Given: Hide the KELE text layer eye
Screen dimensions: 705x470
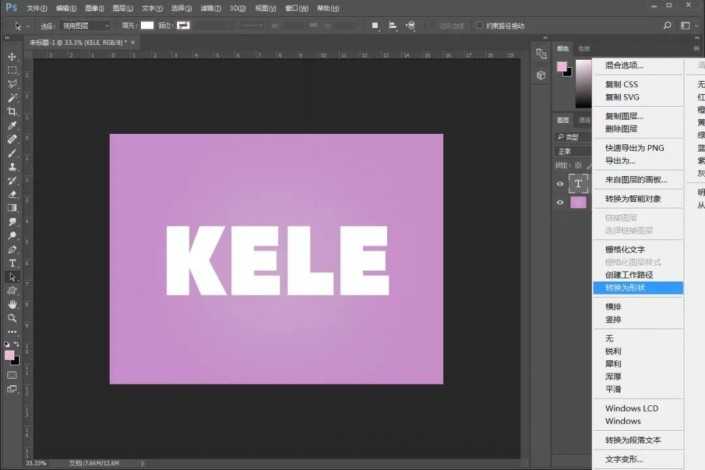Looking at the screenshot, I should pyautogui.click(x=560, y=184).
